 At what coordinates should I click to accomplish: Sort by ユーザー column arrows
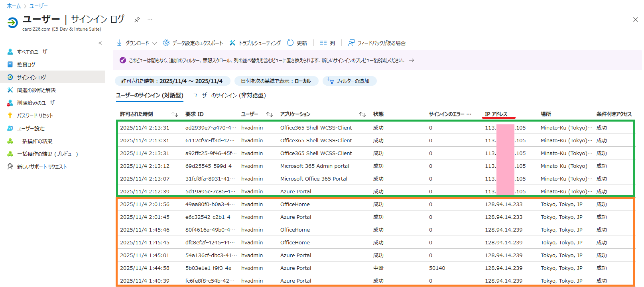click(x=270, y=114)
